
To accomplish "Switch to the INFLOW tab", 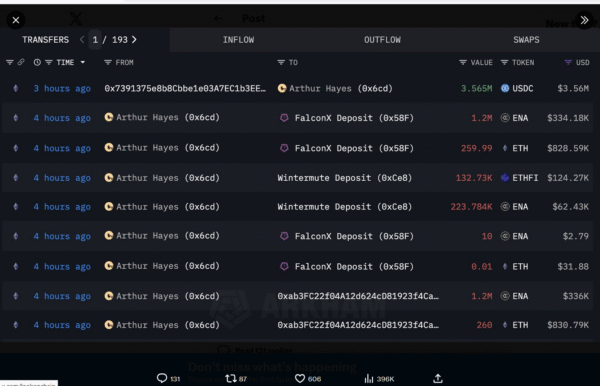I will tap(238, 40).
